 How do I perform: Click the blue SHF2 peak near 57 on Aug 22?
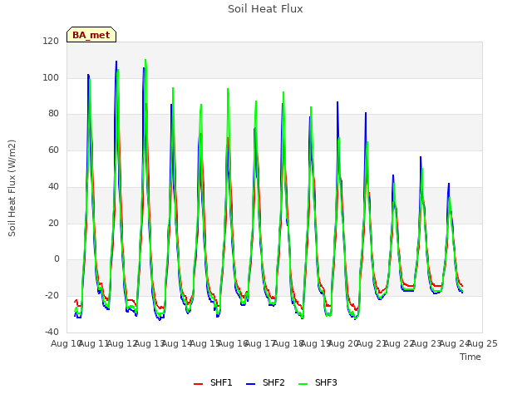[421, 157]
